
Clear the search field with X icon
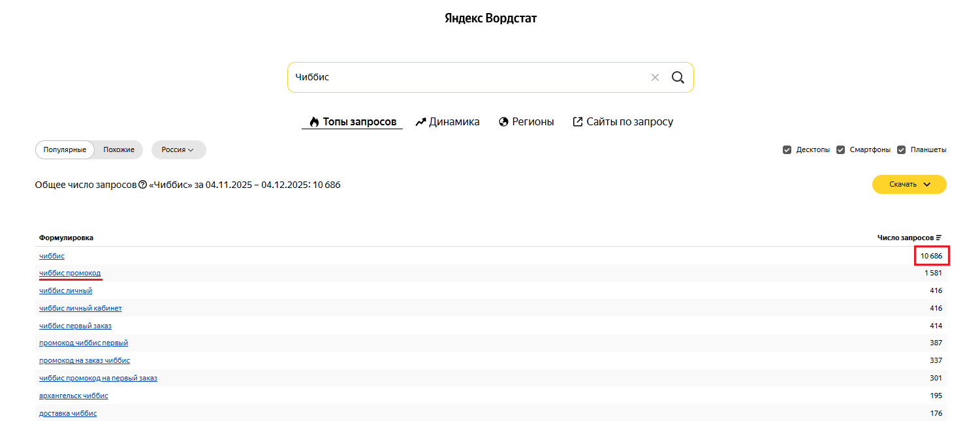pos(655,78)
